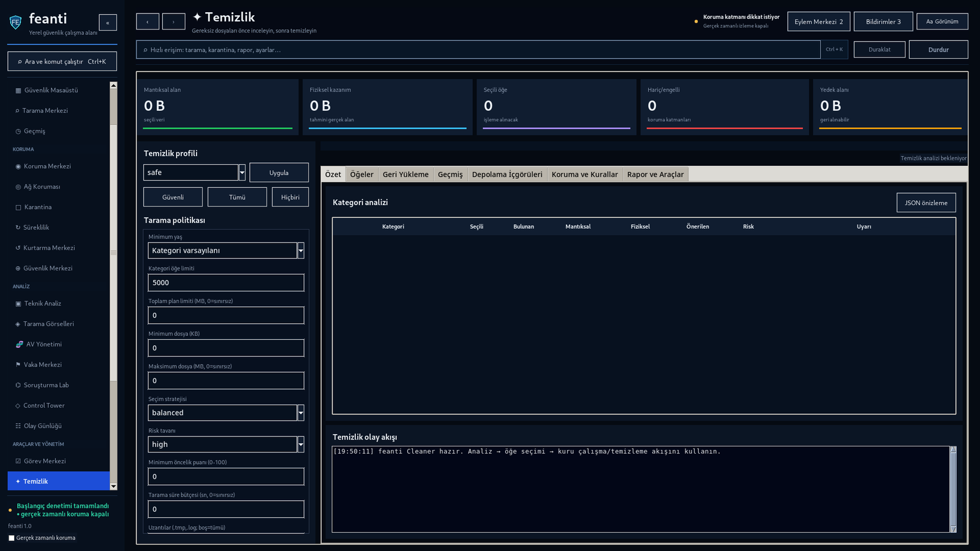Click the Olay Günlüğü list icon
Screen dimensions: 980x551
[18, 426]
